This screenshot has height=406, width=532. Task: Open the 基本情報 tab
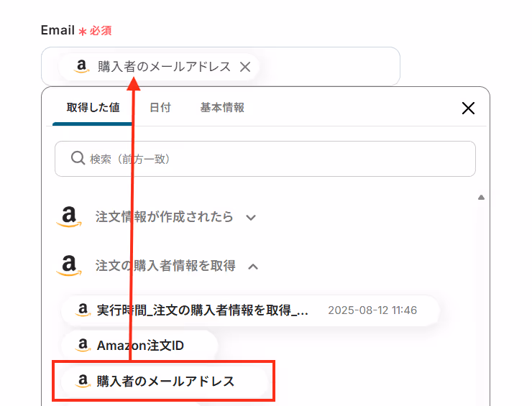click(222, 108)
